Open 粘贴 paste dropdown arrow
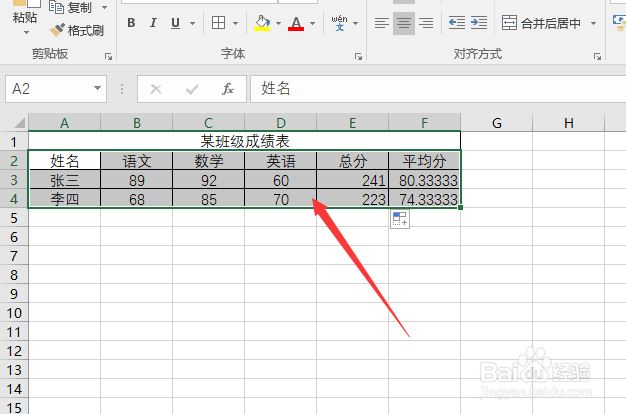The width and height of the screenshot is (626, 414). pos(26,32)
